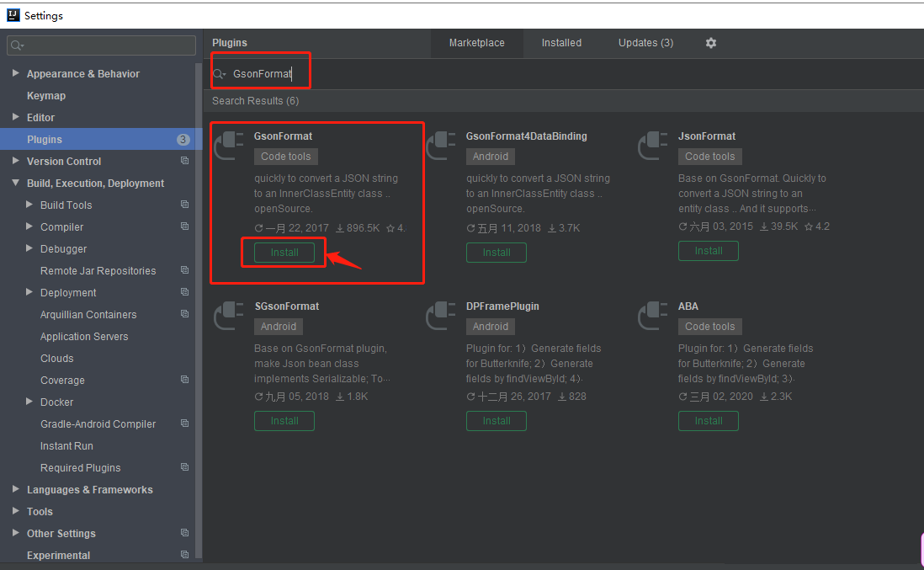Open Coverage settings page
The height and width of the screenshot is (570, 924).
pos(62,381)
